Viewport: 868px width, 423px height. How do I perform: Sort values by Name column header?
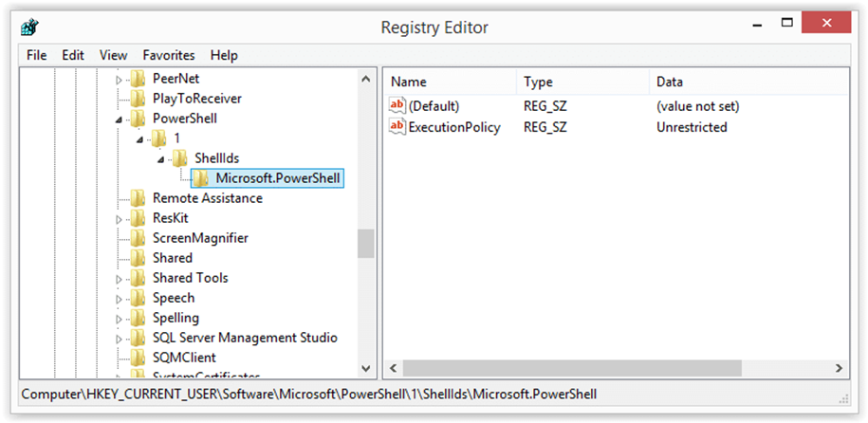coord(409,83)
